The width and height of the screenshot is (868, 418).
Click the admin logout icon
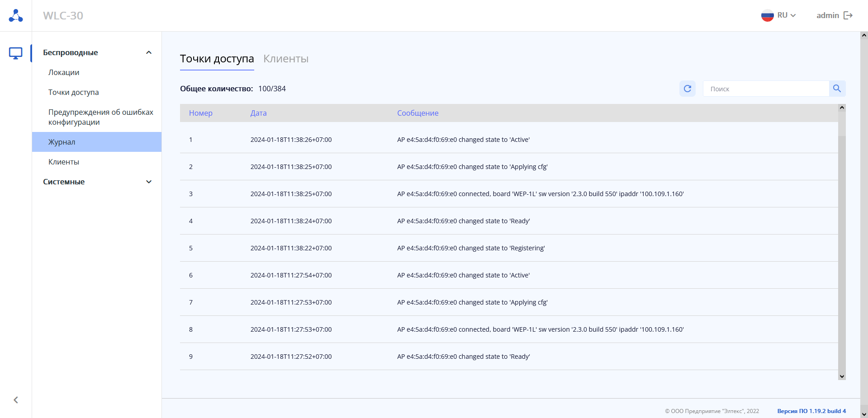pos(848,15)
